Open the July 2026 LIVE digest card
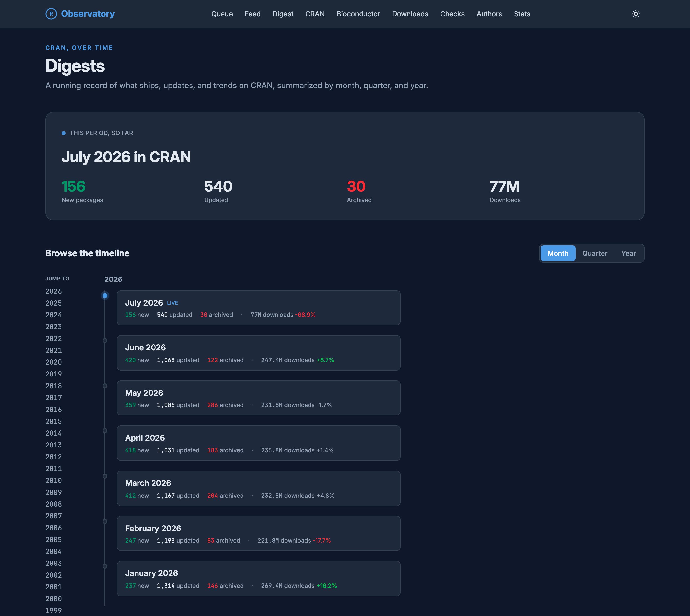The height and width of the screenshot is (616, 690). click(x=259, y=308)
